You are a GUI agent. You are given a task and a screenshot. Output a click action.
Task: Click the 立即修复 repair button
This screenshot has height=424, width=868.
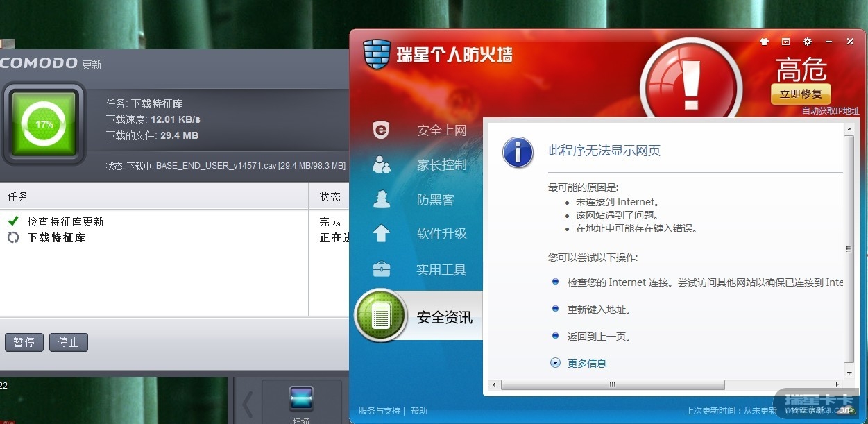(801, 94)
